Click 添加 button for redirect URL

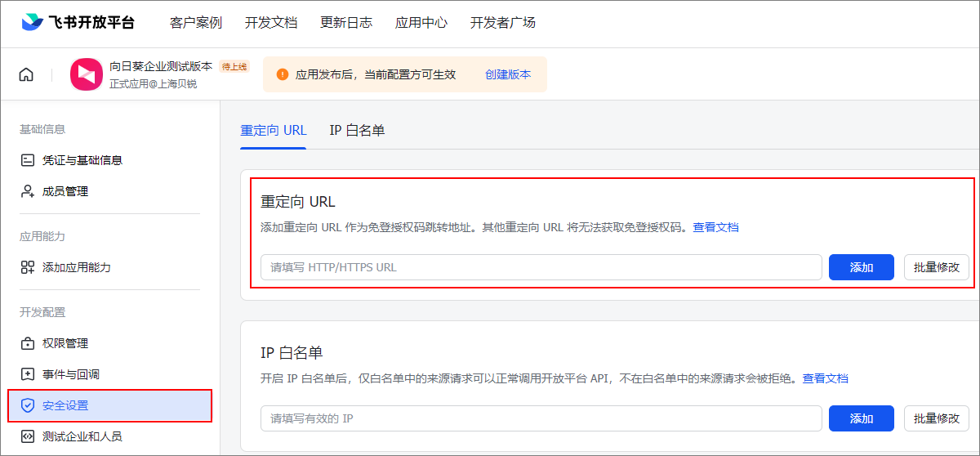pyautogui.click(x=862, y=267)
